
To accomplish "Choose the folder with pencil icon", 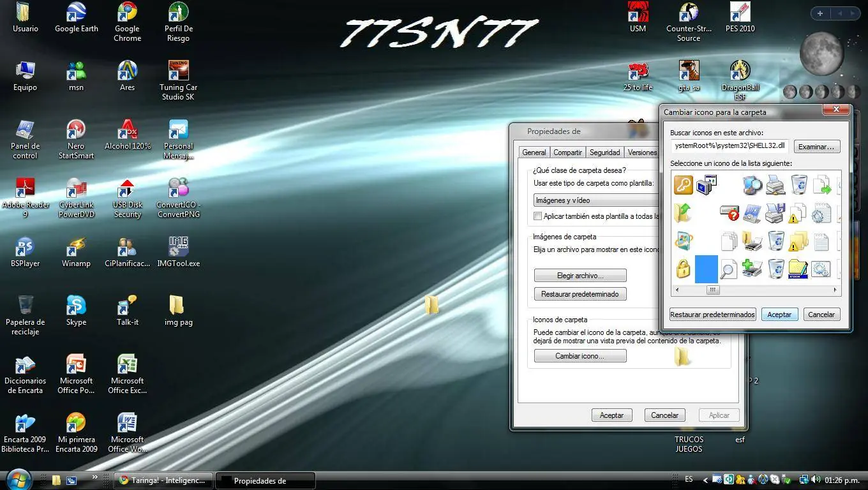I will (x=798, y=269).
